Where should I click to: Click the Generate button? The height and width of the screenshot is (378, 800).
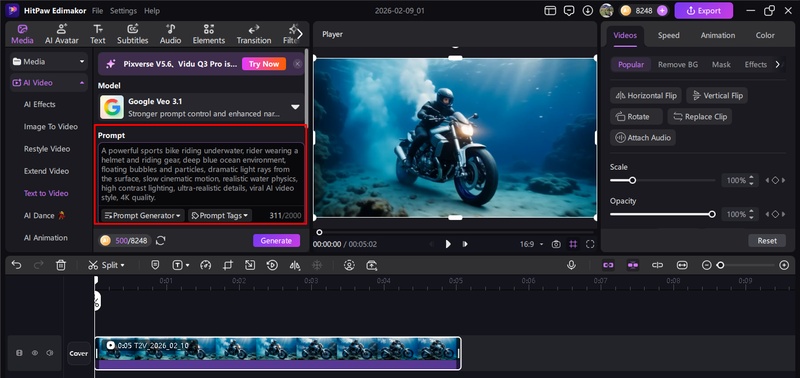click(277, 241)
